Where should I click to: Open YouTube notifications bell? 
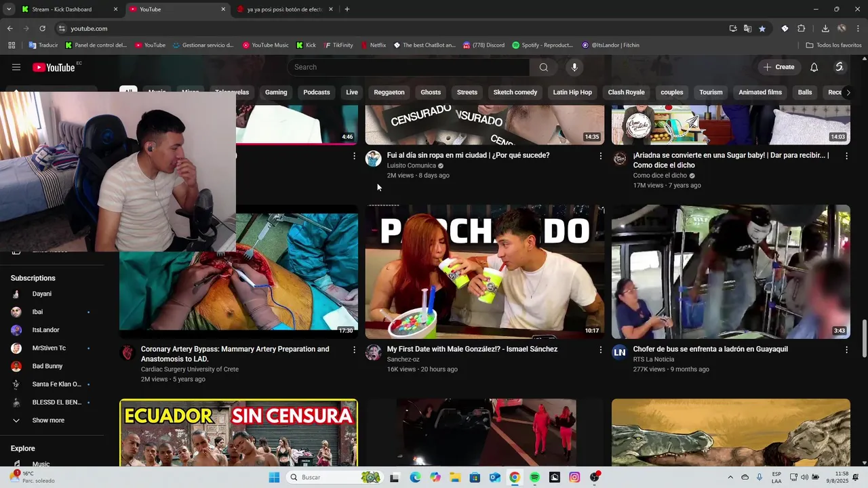click(x=814, y=67)
